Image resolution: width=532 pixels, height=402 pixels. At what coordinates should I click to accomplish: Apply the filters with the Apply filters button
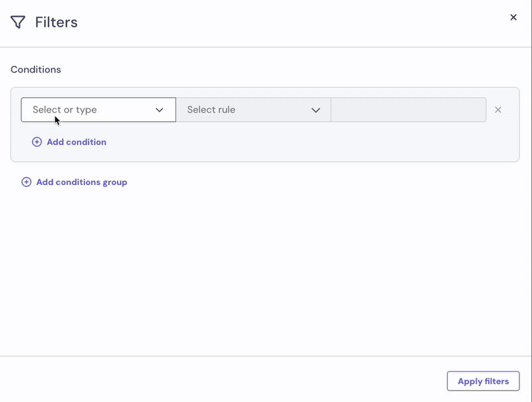483,381
